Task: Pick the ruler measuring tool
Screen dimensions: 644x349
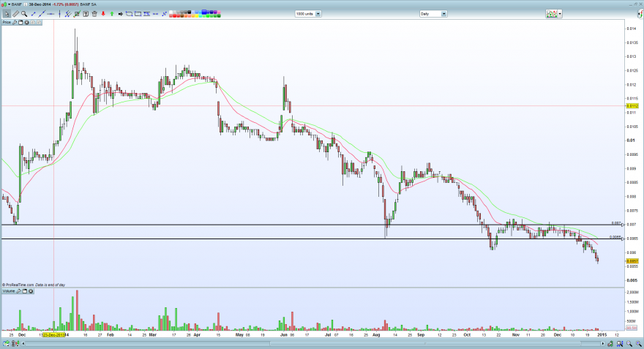Action: tap(15, 14)
